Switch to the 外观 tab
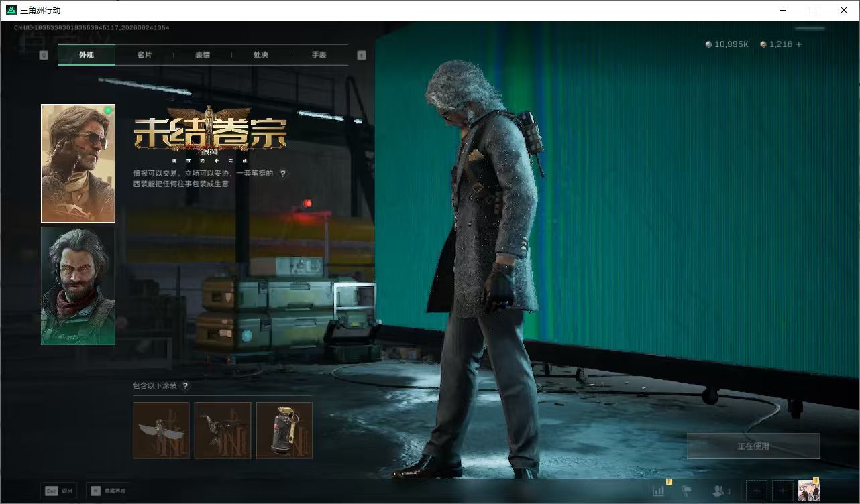This screenshot has width=860, height=504. 87,55
